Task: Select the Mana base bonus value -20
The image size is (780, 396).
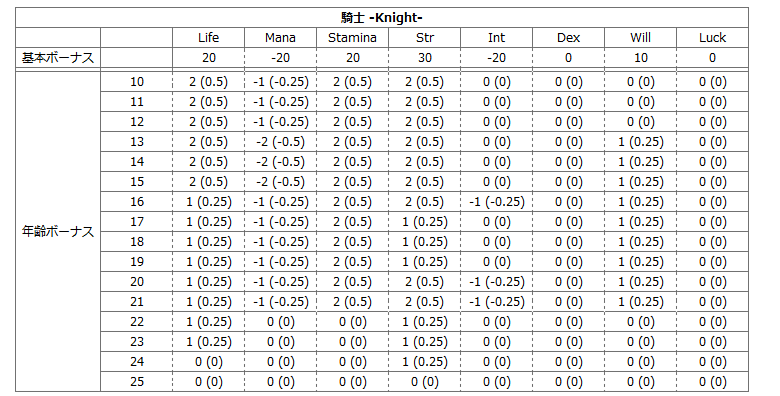Action: pos(280,58)
